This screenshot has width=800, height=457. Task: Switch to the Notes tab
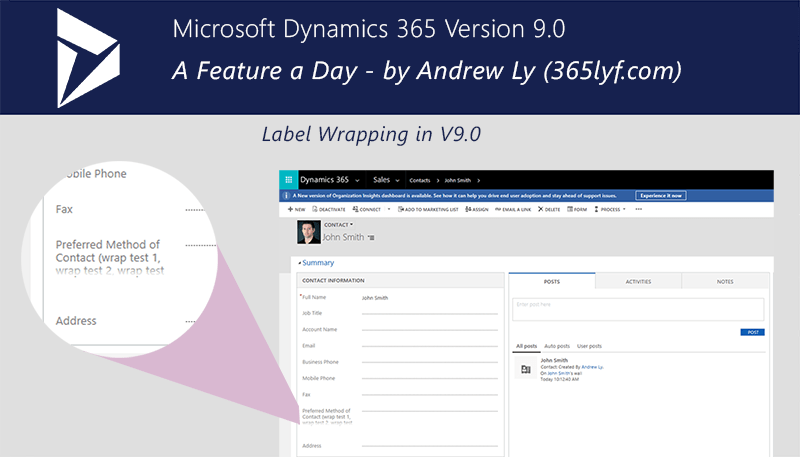click(x=725, y=281)
